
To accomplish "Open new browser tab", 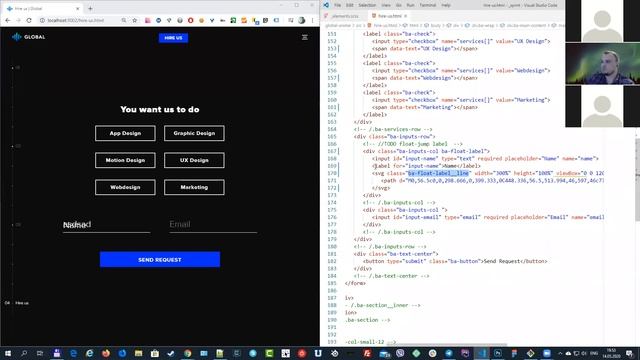I will 90,8.
